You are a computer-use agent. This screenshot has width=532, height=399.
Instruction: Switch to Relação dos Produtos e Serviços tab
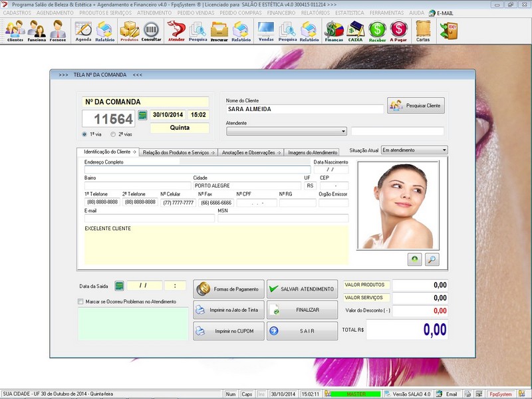click(178, 152)
